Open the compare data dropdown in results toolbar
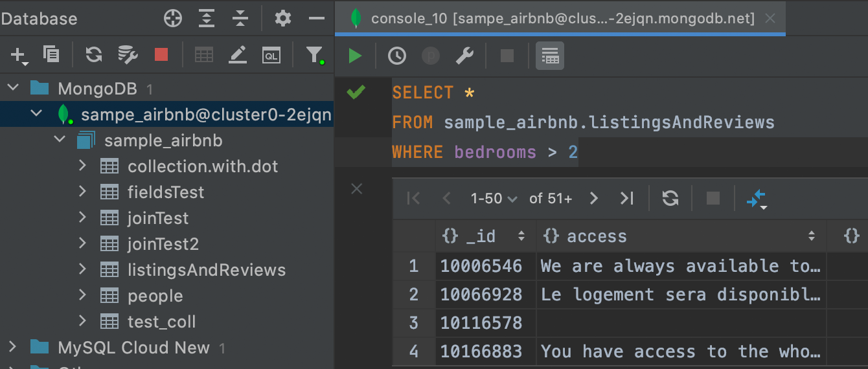The width and height of the screenshot is (868, 369). [757, 199]
